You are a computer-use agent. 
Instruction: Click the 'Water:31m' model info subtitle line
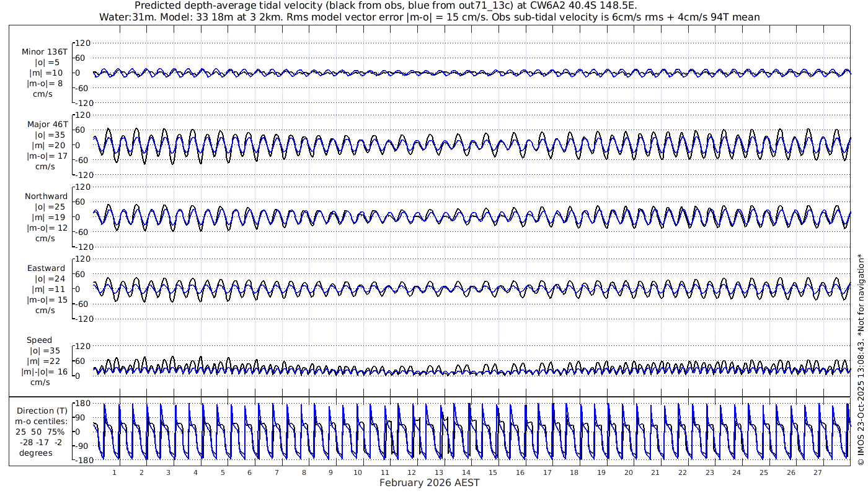point(429,17)
